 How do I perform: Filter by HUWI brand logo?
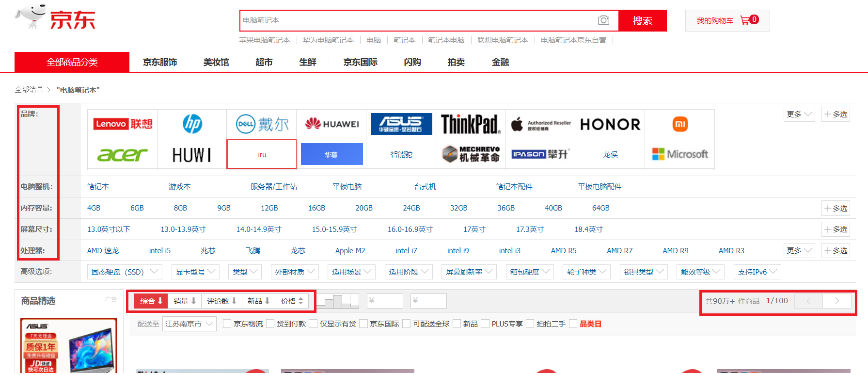point(192,155)
